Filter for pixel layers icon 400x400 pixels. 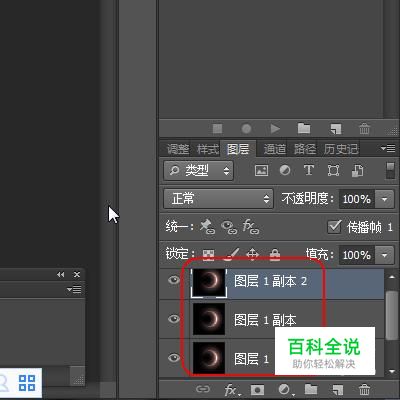(x=261, y=170)
